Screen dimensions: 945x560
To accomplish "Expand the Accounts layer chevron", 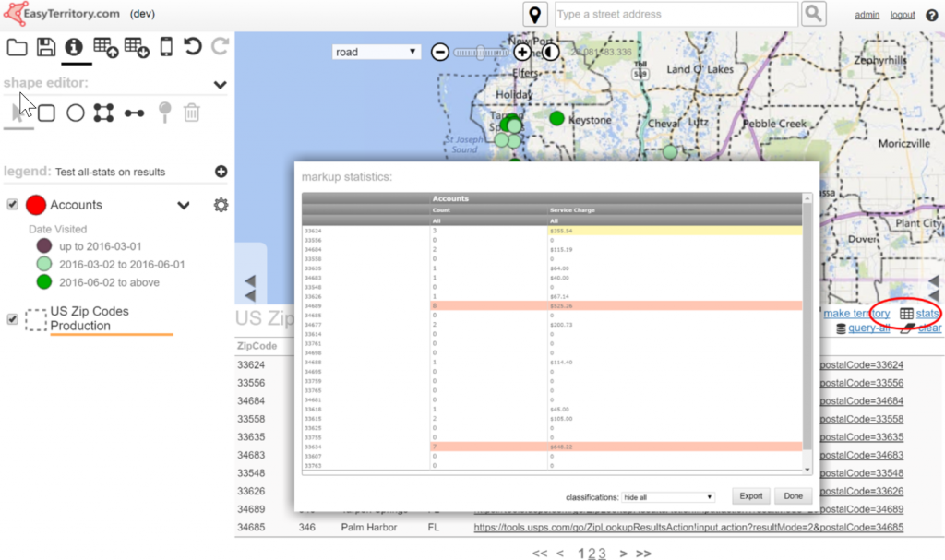I will point(184,205).
